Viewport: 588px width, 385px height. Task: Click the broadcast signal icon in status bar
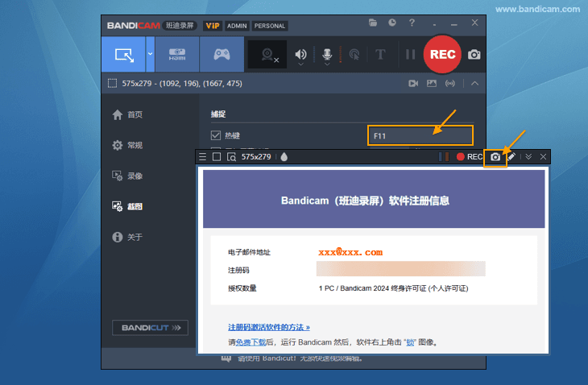pos(450,83)
